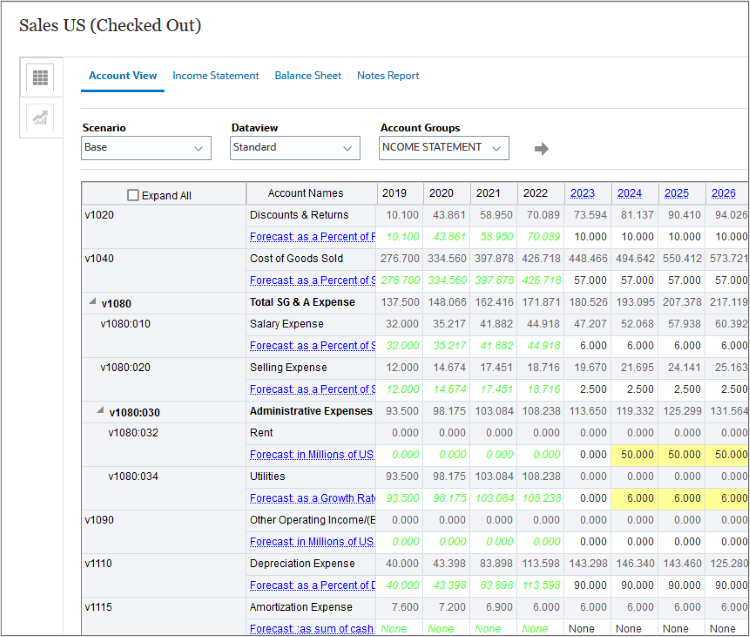
Task: Select the yellow 2025 Utilities forecast cell
Action: pos(676,498)
